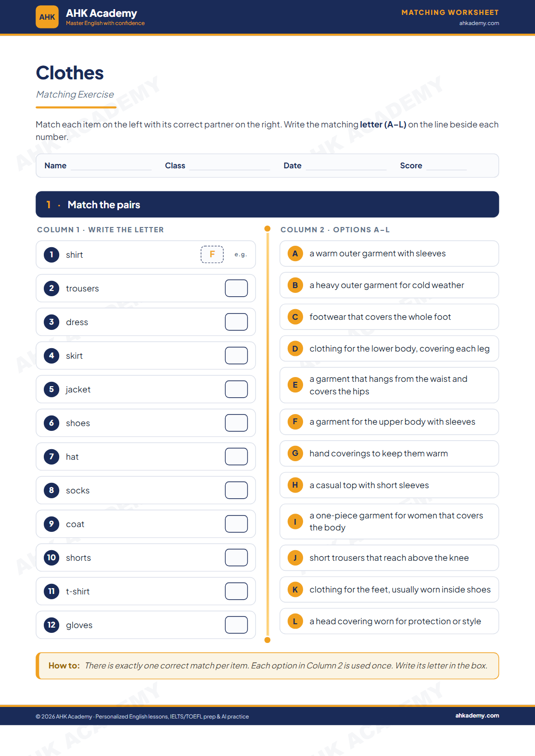Screen dimensions: 535x756
Task: Click the number 1 badge beside shirt
Action: click(x=51, y=254)
